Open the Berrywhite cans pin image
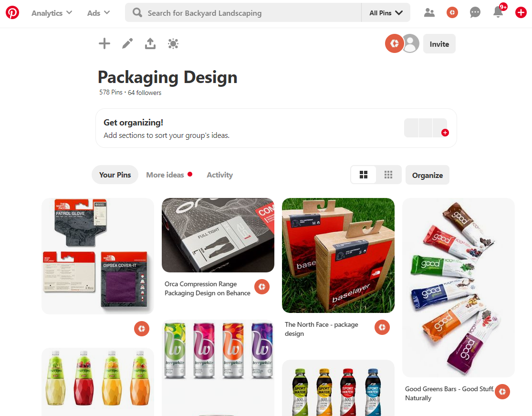This screenshot has width=532, height=416. coord(218,368)
